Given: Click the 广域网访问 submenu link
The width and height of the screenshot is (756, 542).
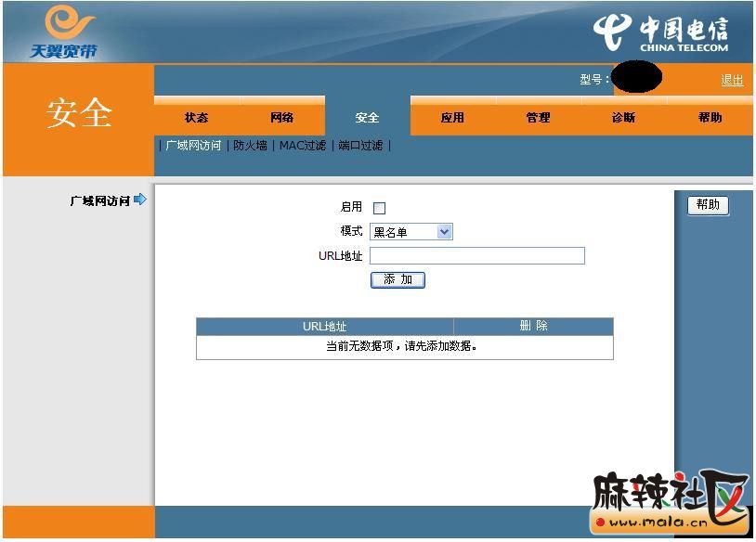Looking at the screenshot, I should (x=193, y=146).
